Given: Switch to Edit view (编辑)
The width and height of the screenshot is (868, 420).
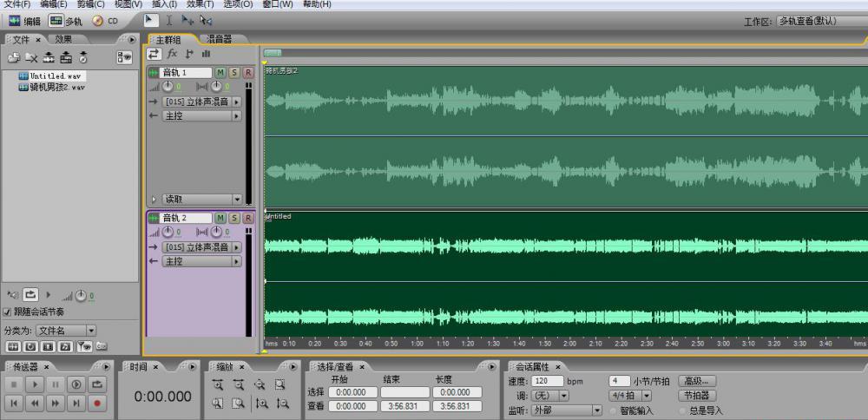Looking at the screenshot, I should [24, 21].
